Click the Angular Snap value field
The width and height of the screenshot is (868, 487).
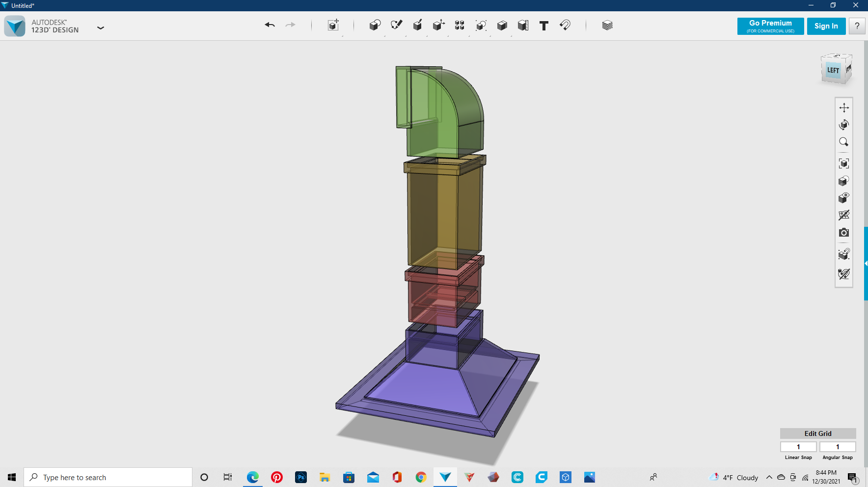point(838,447)
